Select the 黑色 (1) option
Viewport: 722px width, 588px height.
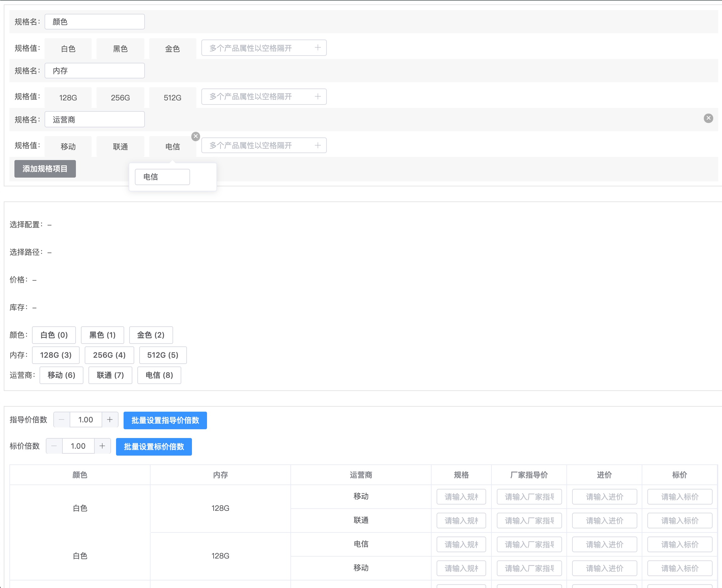tap(103, 335)
